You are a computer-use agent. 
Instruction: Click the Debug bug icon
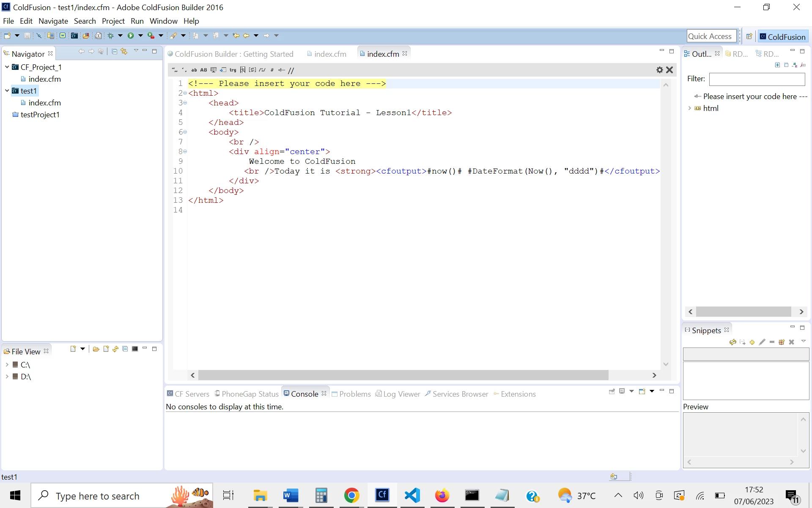(111, 36)
